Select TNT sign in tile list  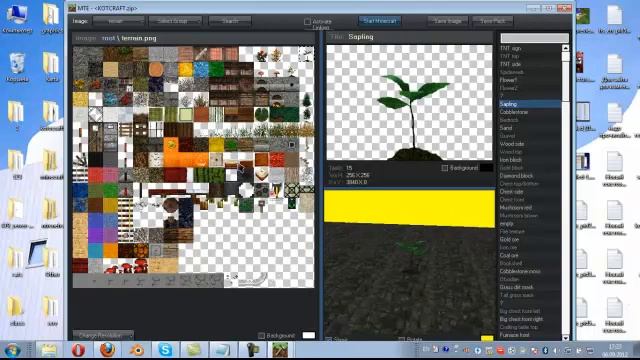pos(530,48)
